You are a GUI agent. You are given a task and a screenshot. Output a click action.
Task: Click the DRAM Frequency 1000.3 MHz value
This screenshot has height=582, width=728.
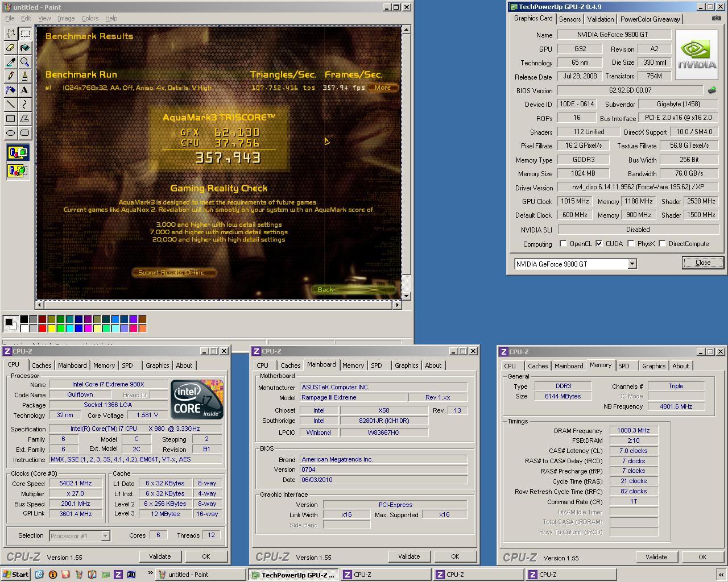click(634, 430)
